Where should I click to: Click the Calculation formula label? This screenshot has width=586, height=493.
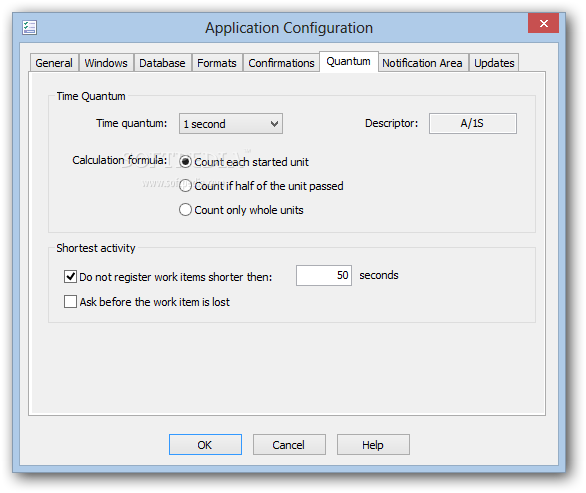click(120, 160)
